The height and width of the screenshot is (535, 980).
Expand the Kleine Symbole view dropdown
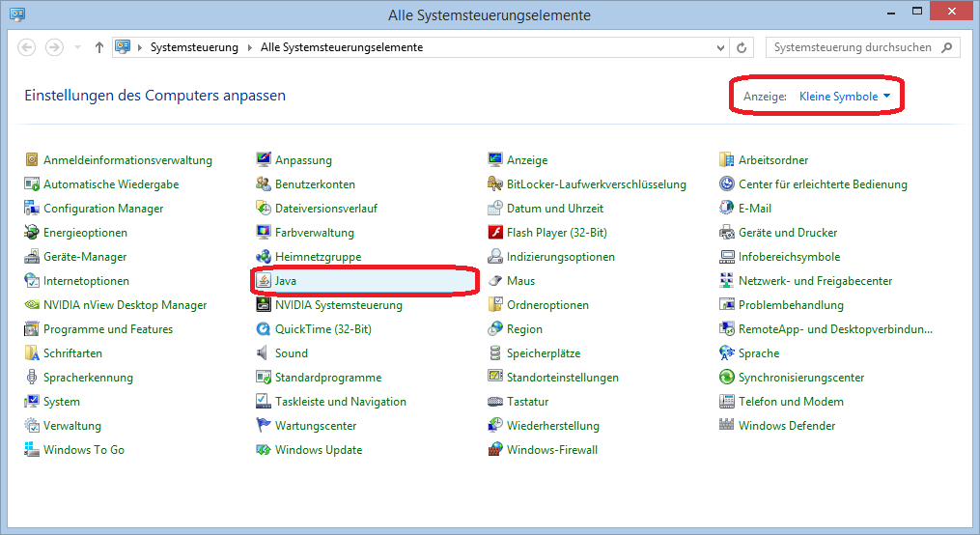845,97
